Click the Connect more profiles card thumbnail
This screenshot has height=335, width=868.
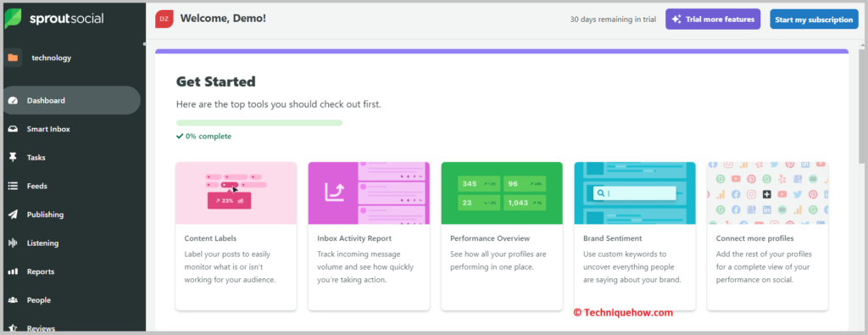click(768, 193)
